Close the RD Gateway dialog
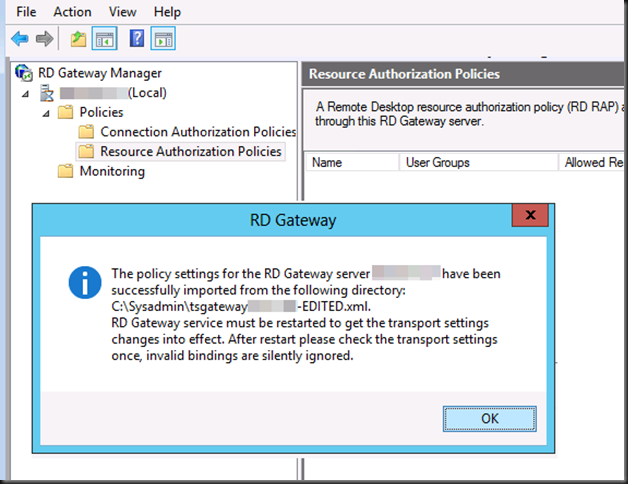The height and width of the screenshot is (484, 628). pos(530,215)
